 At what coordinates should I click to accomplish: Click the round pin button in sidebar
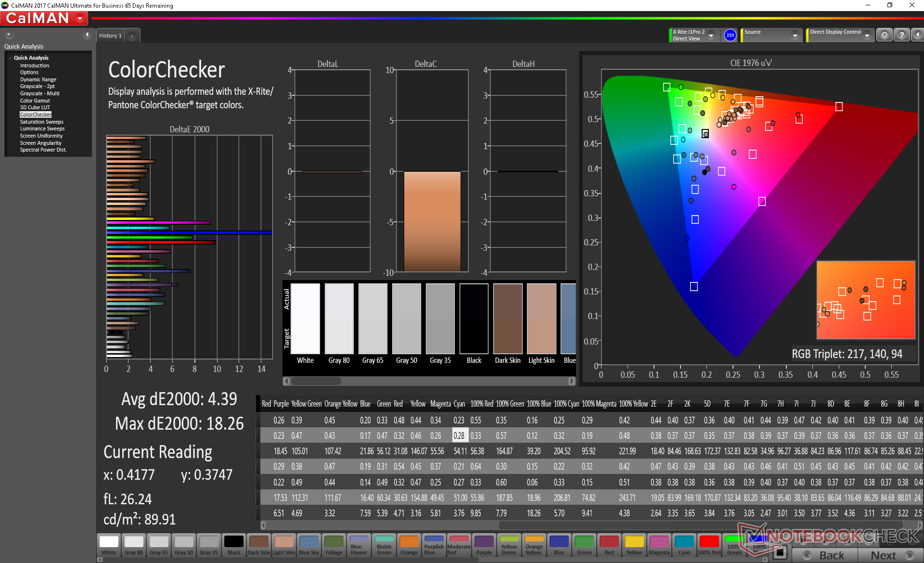pos(9,35)
